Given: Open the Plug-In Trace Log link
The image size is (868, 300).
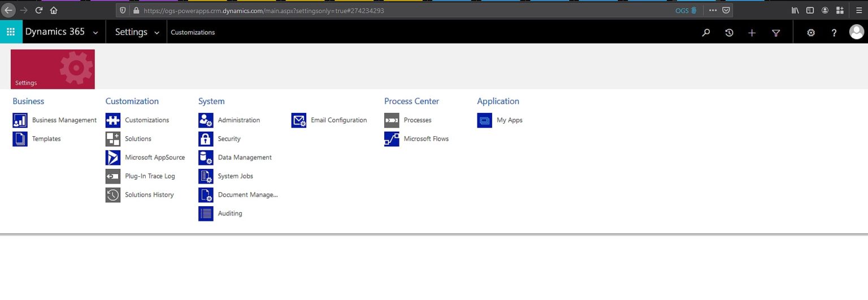Looking at the screenshot, I should tap(150, 176).
